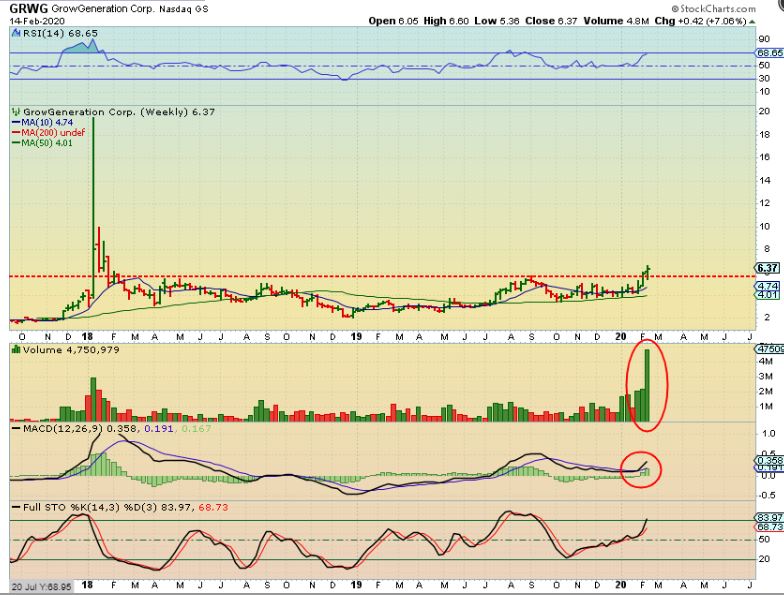Click the 'Close 6.37' header value
The height and width of the screenshot is (595, 784).
point(551,21)
